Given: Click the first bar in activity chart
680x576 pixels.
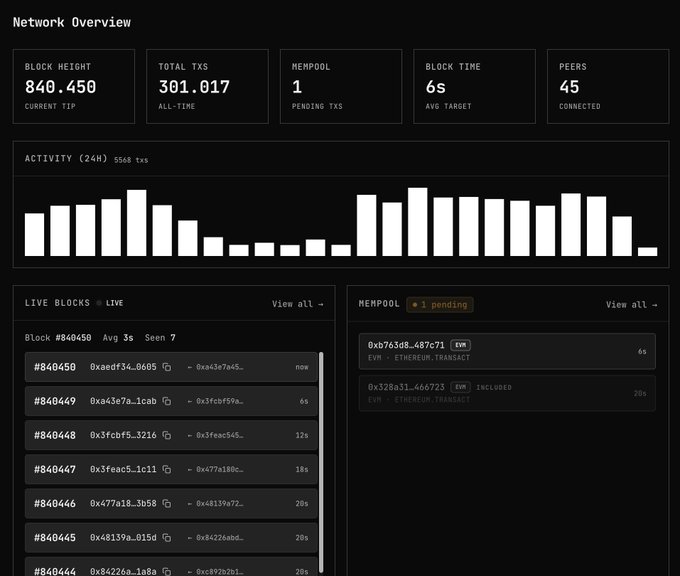Looking at the screenshot, I should coord(34,234).
